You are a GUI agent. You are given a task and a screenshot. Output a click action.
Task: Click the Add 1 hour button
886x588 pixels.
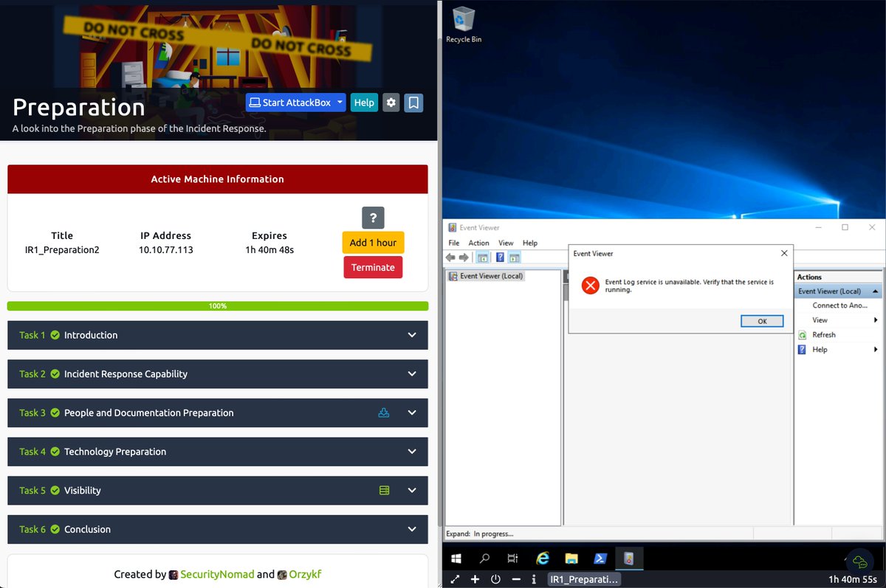pyautogui.click(x=373, y=243)
